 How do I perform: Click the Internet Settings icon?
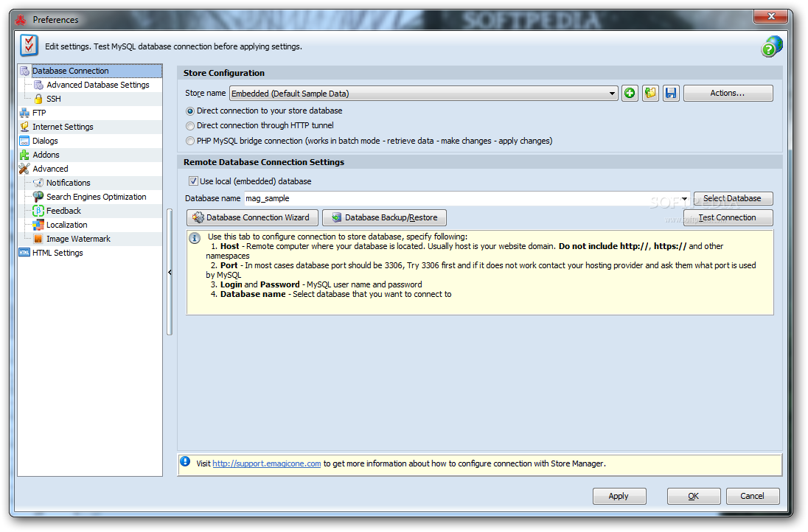click(24, 127)
